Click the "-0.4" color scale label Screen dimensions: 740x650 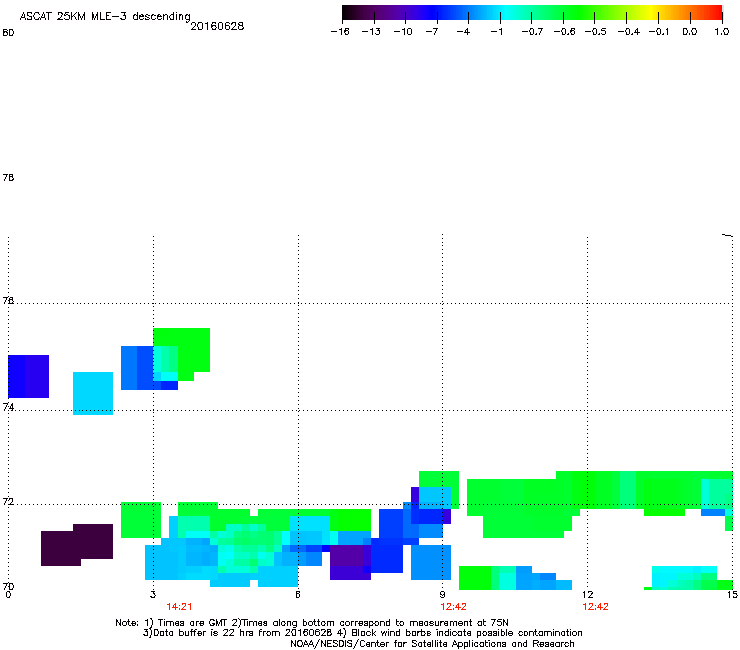(x=629, y=32)
